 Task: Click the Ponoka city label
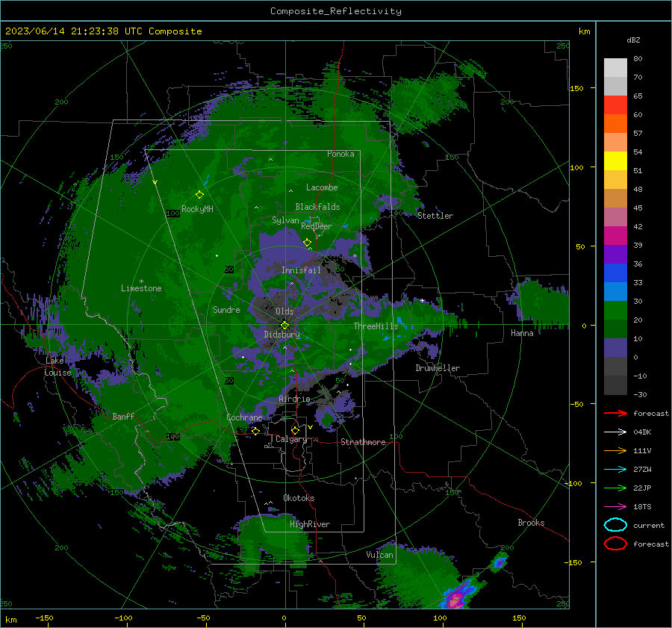coord(340,154)
